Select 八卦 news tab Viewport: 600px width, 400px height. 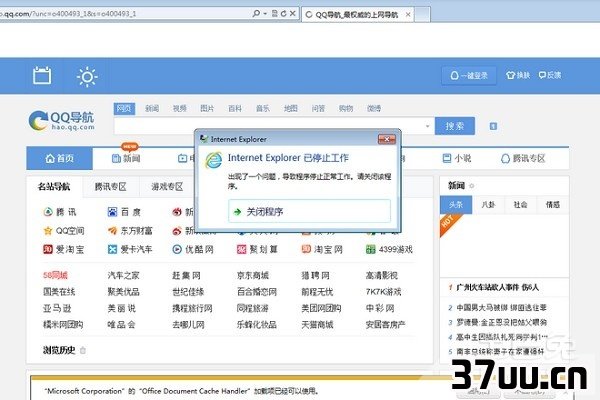[488, 205]
